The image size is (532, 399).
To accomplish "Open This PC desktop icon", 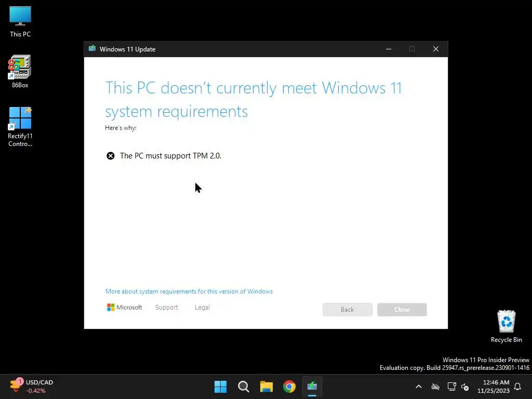I will (20, 21).
